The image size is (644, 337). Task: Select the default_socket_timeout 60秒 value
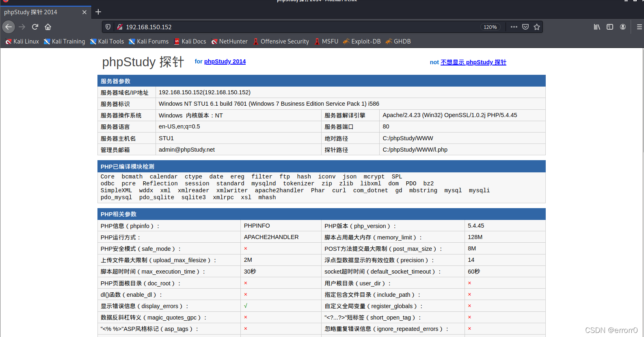click(474, 271)
